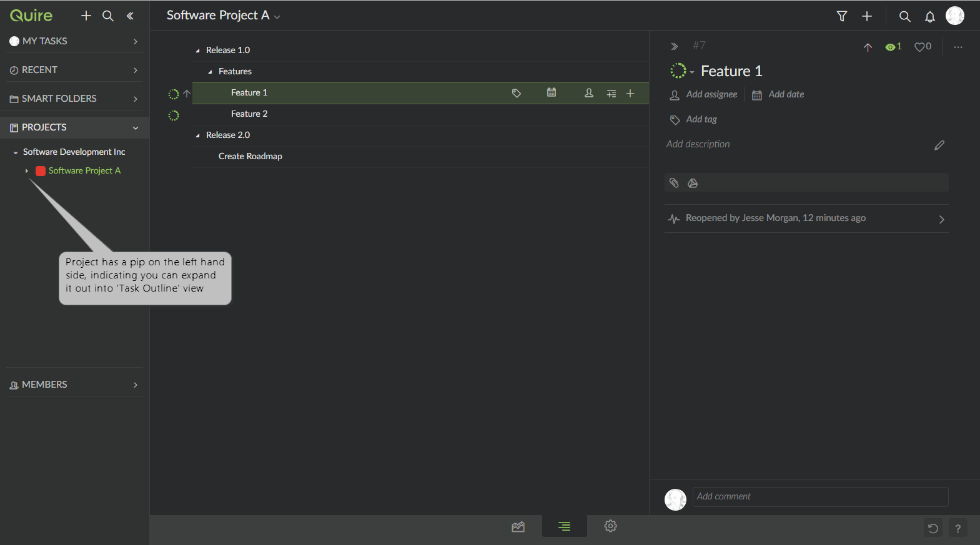
Task: Click Add assignee
Action: [x=704, y=95]
